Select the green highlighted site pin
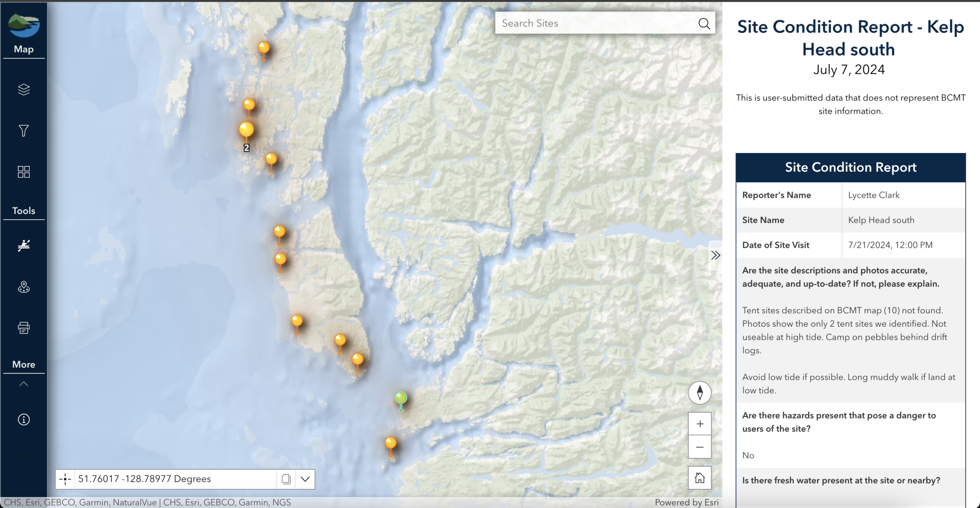980x508 pixels. pos(401,398)
